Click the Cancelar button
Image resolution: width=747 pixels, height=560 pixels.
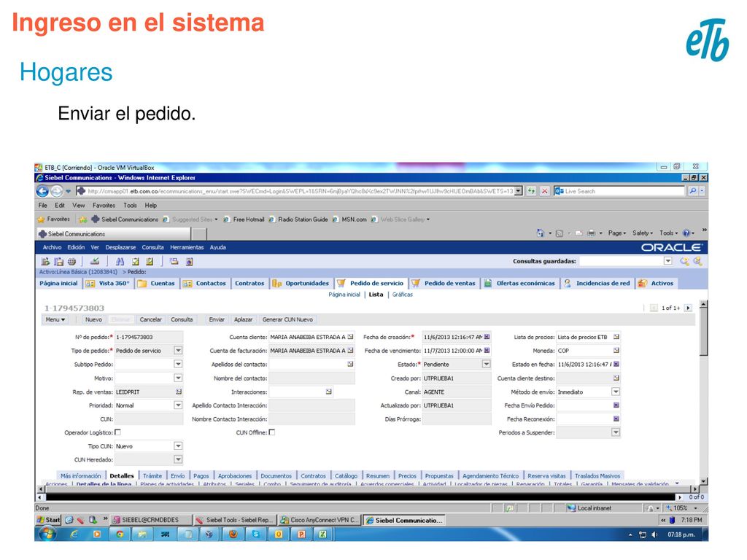click(x=150, y=319)
